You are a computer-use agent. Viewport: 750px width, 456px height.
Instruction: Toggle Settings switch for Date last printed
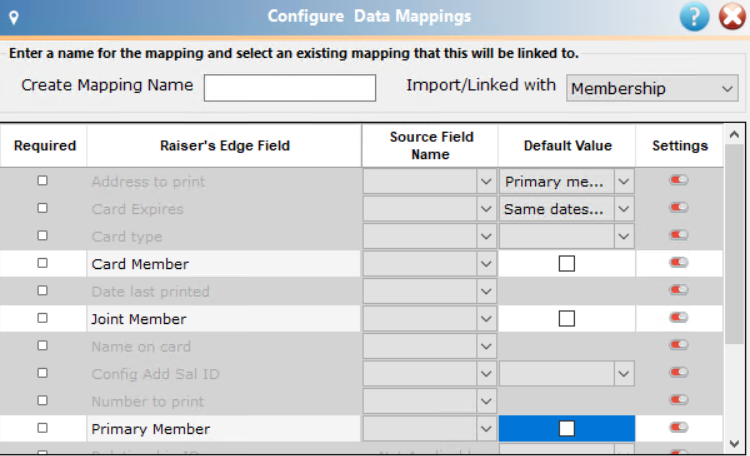pyautogui.click(x=679, y=289)
